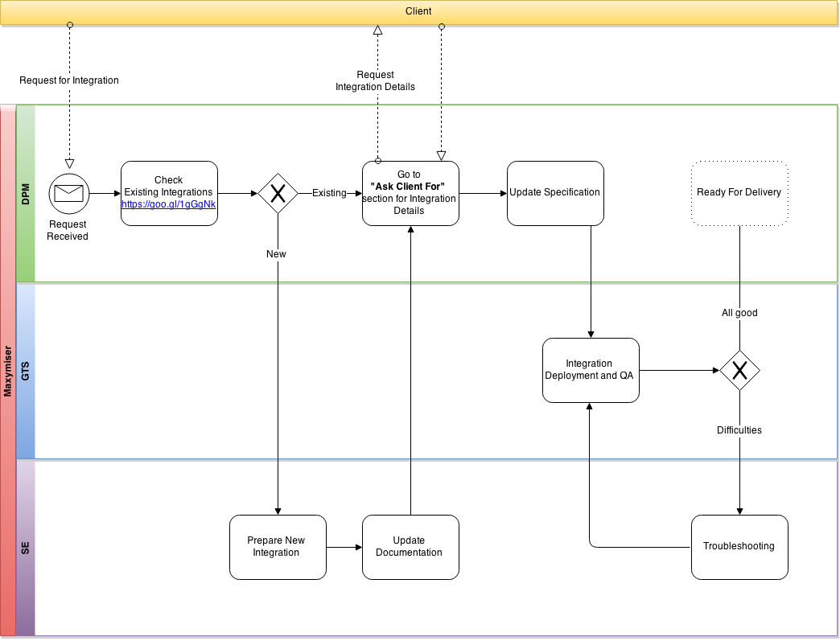Click the 'New' flow label
Screen dimensions: 840x641
coord(277,254)
